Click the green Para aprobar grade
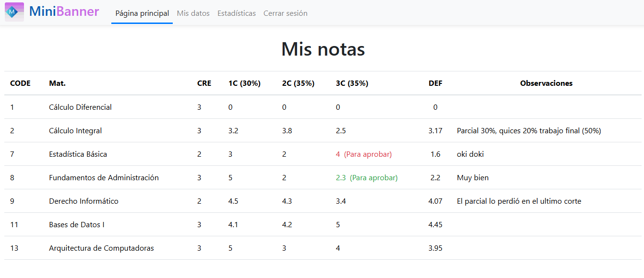The image size is (644, 278). coord(367,177)
